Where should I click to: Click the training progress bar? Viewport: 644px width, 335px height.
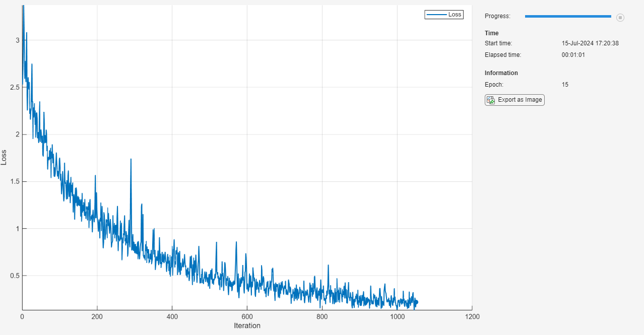coord(567,17)
